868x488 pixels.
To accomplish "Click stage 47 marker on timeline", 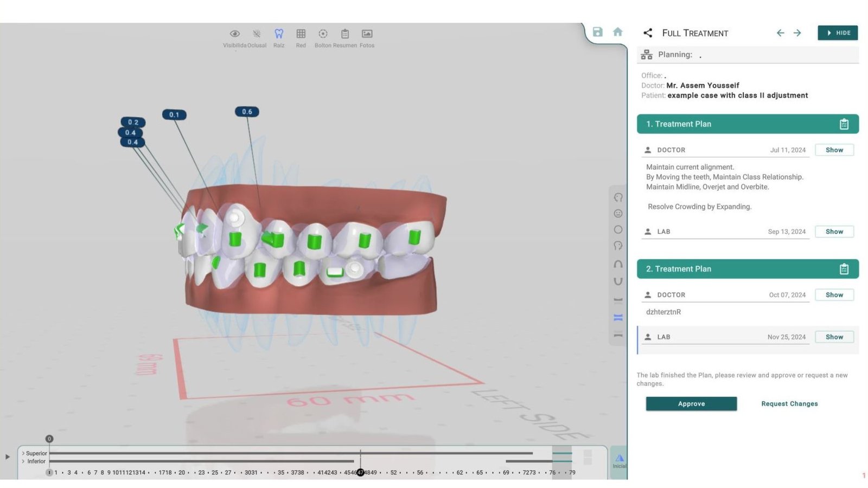I will (x=360, y=473).
